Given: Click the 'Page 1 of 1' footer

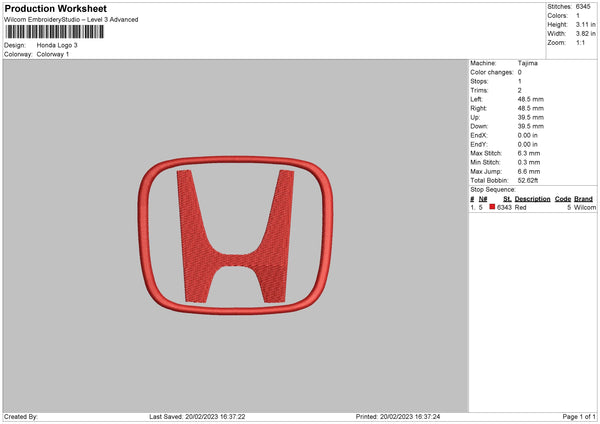Looking at the screenshot, I should (579, 417).
